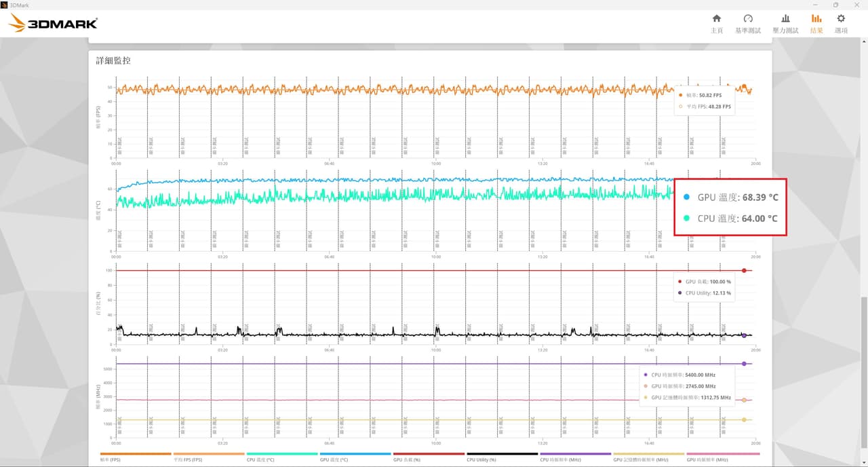
Task: Select the 結果 results chart icon
Action: tap(816, 24)
